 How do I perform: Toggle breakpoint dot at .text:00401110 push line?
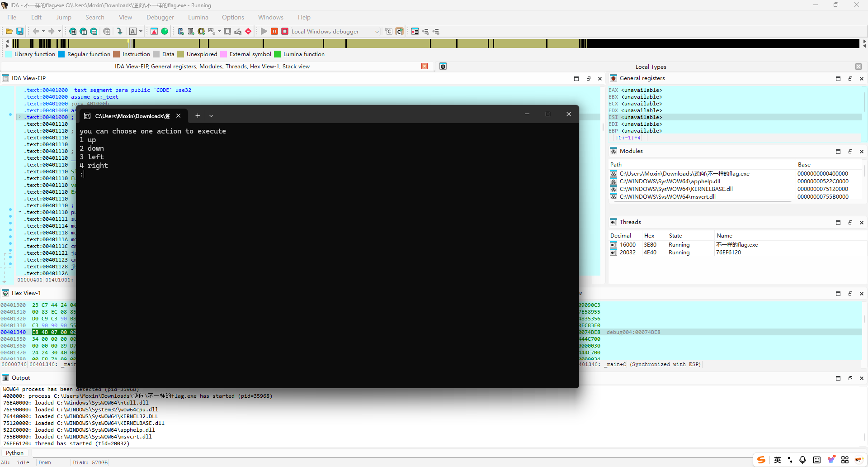click(10, 210)
